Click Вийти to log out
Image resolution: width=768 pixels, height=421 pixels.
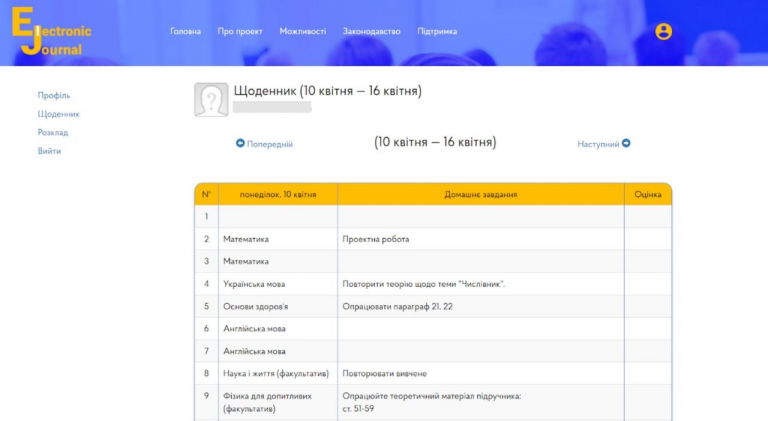point(49,151)
